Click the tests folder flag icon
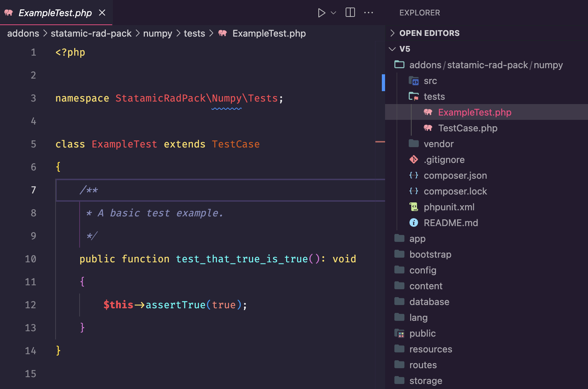The height and width of the screenshot is (389, 588). [414, 96]
